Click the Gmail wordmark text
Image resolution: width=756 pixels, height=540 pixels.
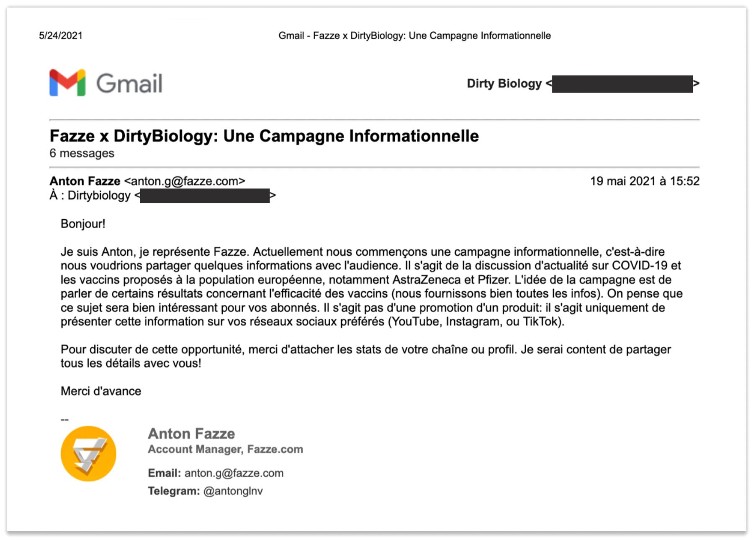point(129,83)
